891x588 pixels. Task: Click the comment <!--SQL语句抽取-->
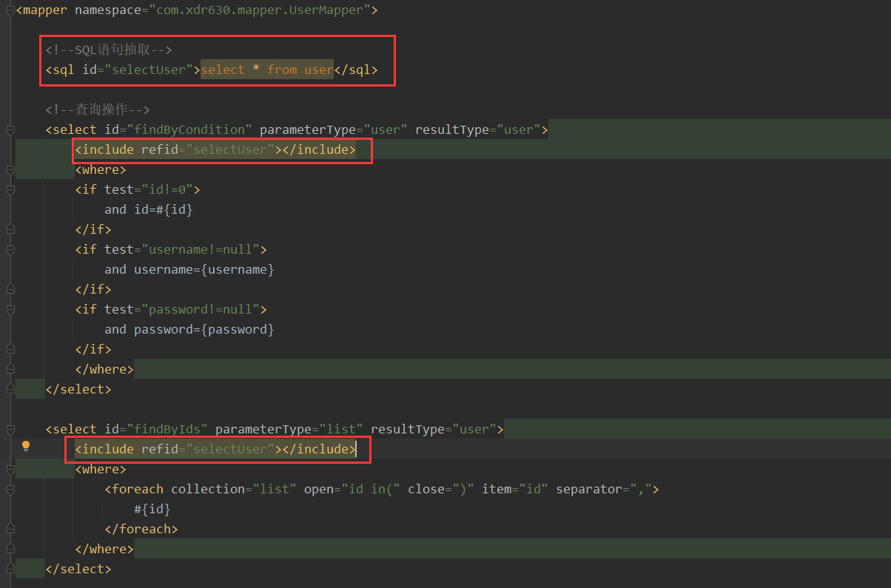[x=108, y=50]
